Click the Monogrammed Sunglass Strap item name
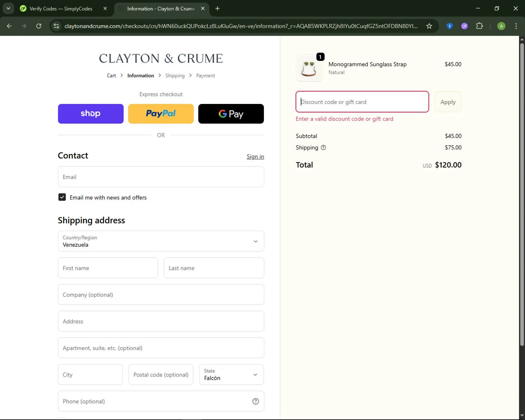 click(367, 64)
